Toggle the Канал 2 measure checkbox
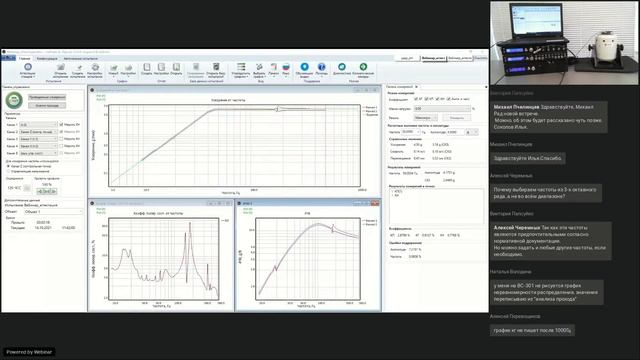 (x=61, y=132)
